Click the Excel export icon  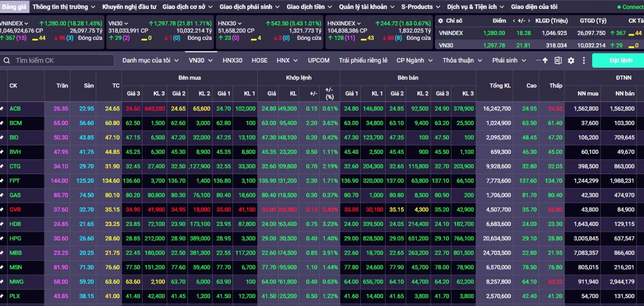[558, 60]
